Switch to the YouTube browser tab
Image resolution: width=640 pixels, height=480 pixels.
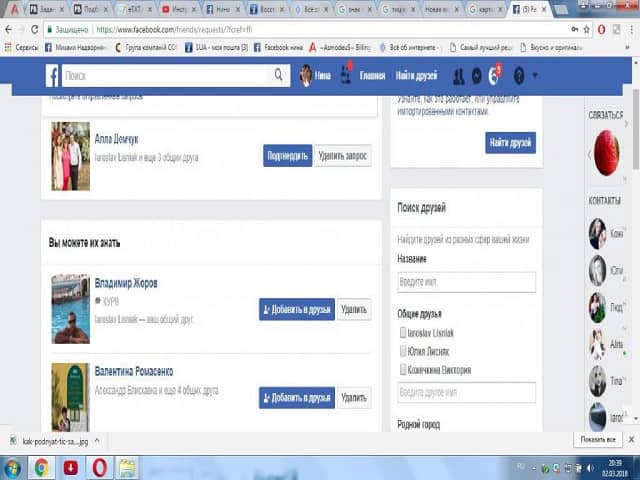(x=179, y=9)
